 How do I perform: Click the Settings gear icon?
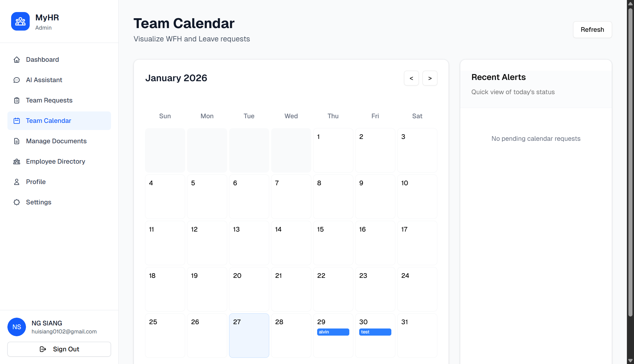pyautogui.click(x=17, y=202)
